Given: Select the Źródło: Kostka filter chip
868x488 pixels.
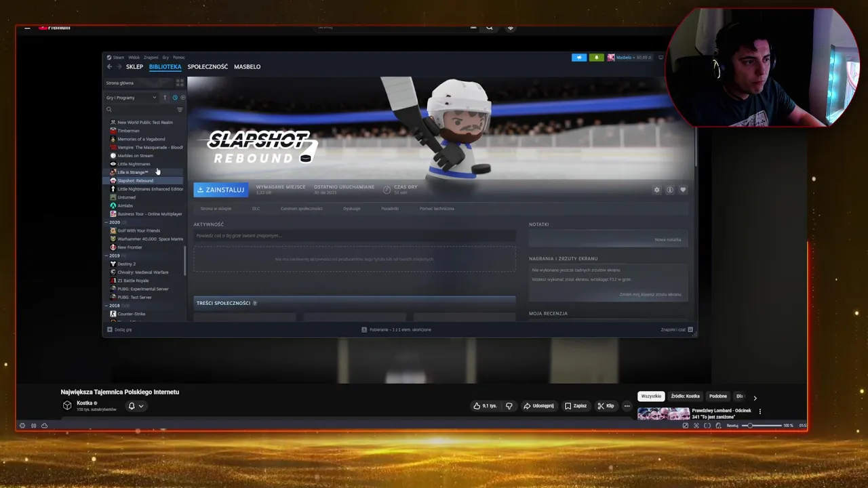Looking at the screenshot, I should tap(685, 396).
